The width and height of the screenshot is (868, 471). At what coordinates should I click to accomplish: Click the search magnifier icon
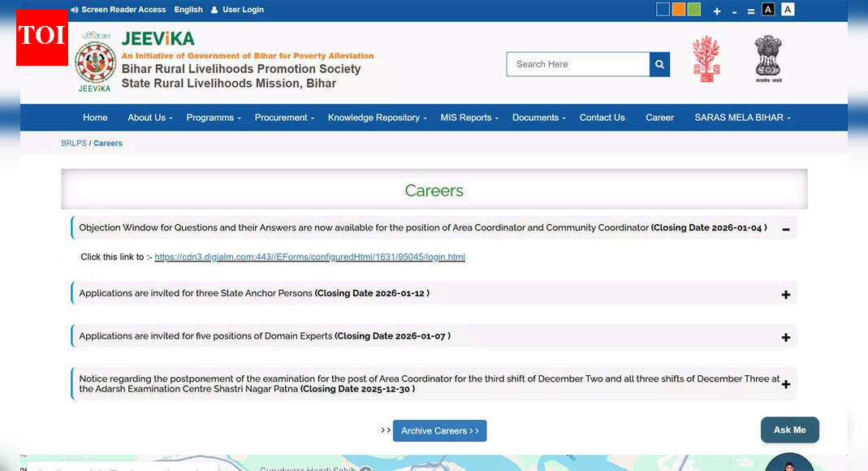(659, 64)
